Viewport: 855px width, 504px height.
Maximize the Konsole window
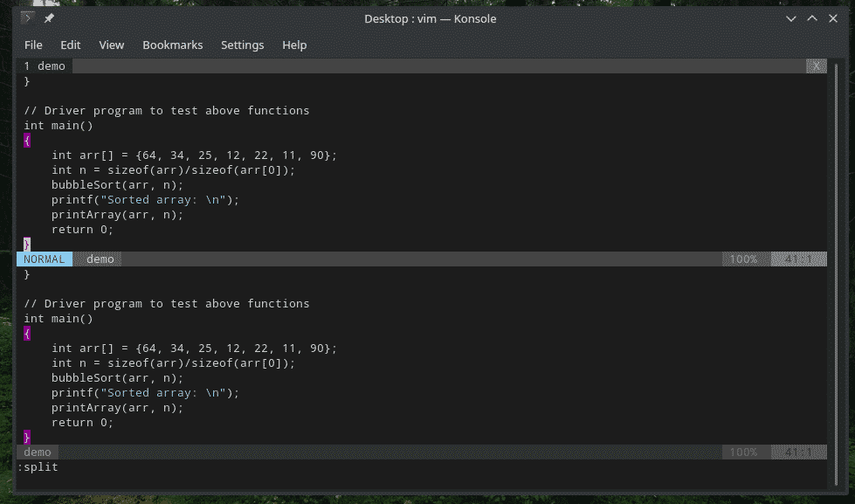tap(812, 18)
